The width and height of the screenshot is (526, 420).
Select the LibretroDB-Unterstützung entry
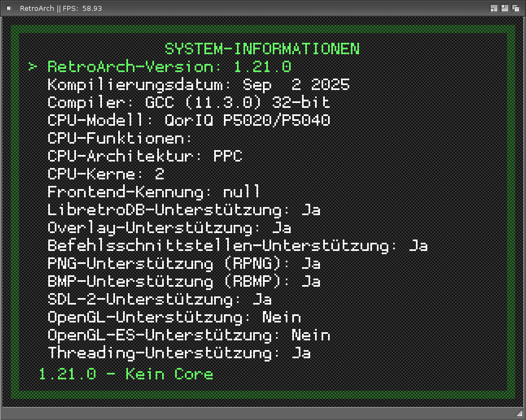pos(184,210)
